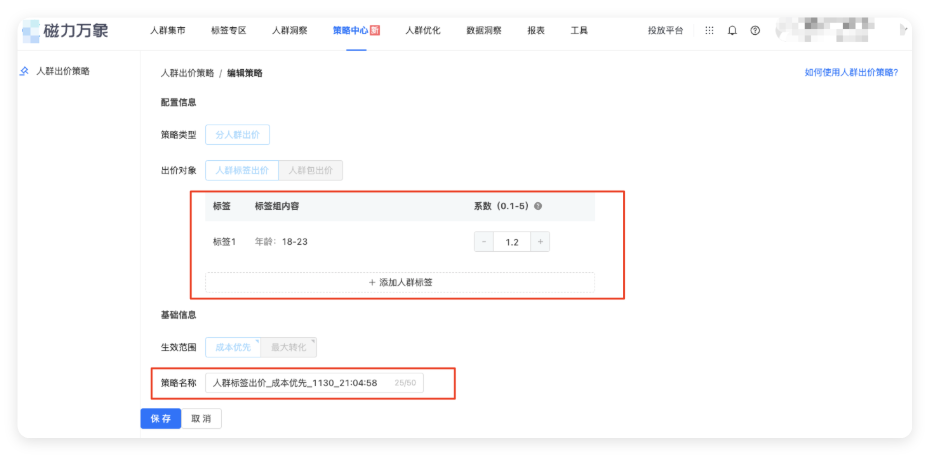Select 成本优先 scope option
This screenshot has width=929, height=455.
tap(233, 348)
